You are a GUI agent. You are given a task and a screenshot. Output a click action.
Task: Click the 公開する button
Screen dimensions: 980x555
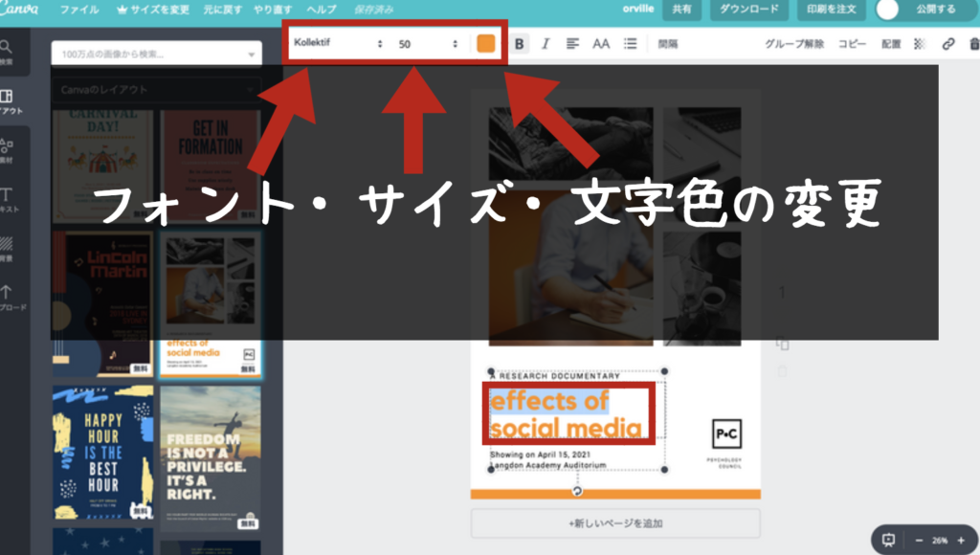coord(936,10)
